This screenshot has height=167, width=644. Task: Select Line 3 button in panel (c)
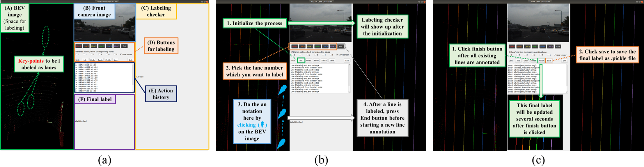pyautogui.click(x=535, y=47)
